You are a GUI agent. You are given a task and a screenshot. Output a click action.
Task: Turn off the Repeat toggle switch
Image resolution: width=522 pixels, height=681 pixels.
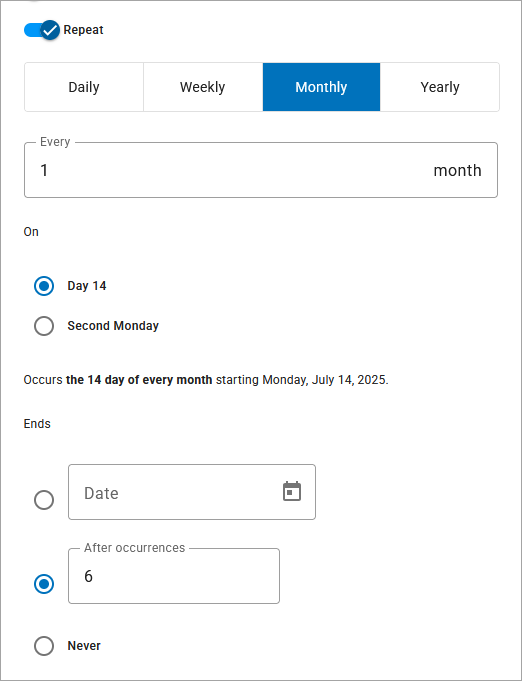[42, 30]
